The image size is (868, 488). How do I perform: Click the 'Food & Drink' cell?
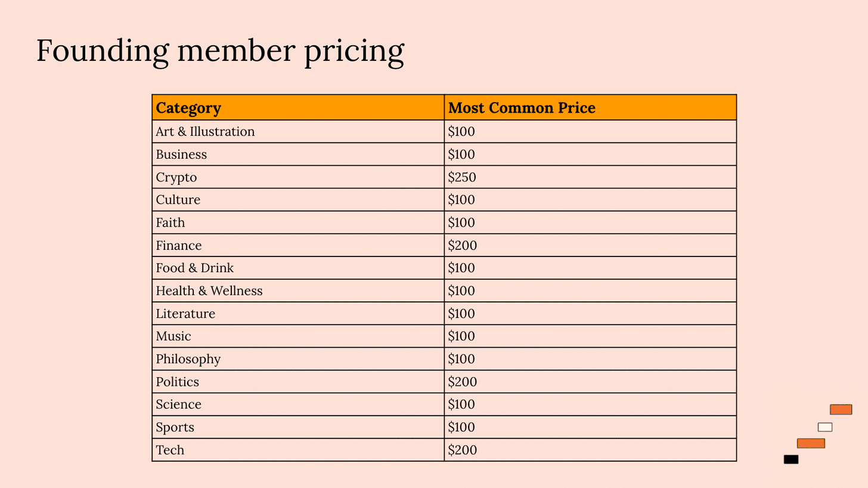coord(298,268)
